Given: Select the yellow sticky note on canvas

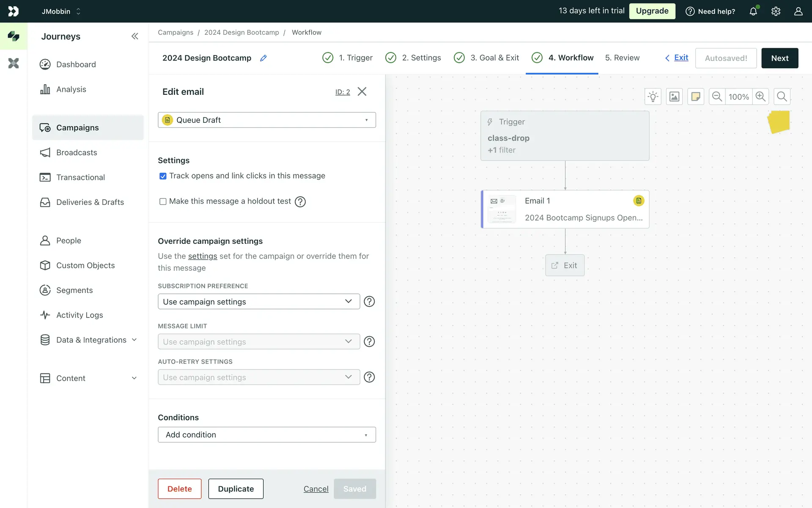Looking at the screenshot, I should (x=779, y=122).
